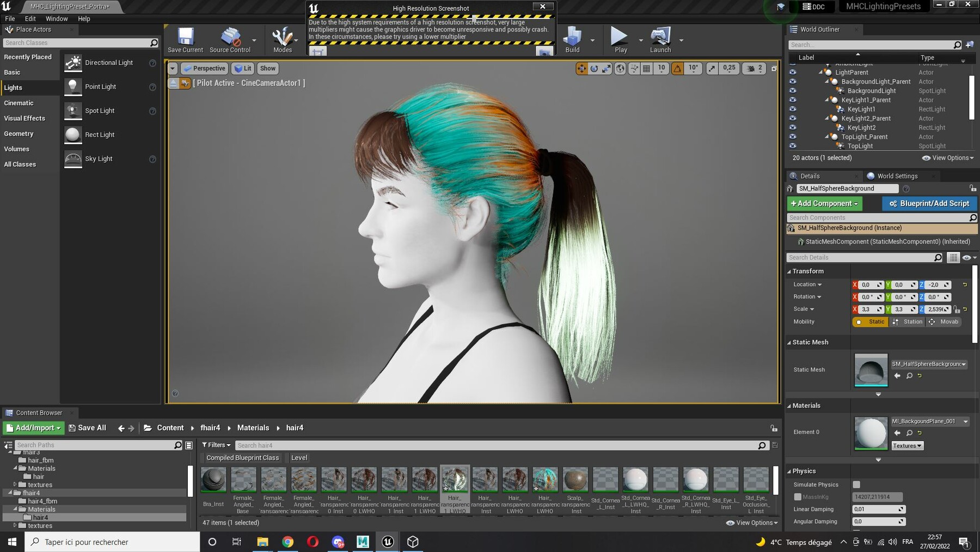Maximize or restore the viewport
This screenshot has height=552, width=980.
(x=774, y=69)
